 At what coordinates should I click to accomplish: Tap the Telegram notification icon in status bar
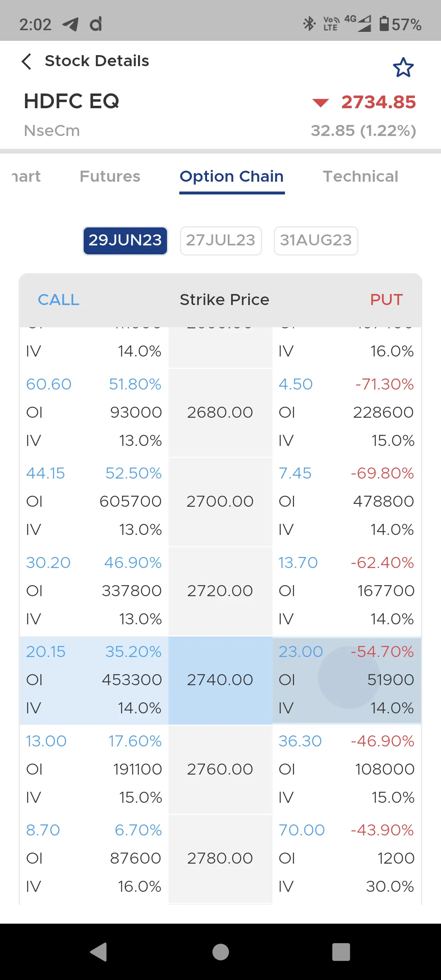click(x=70, y=24)
